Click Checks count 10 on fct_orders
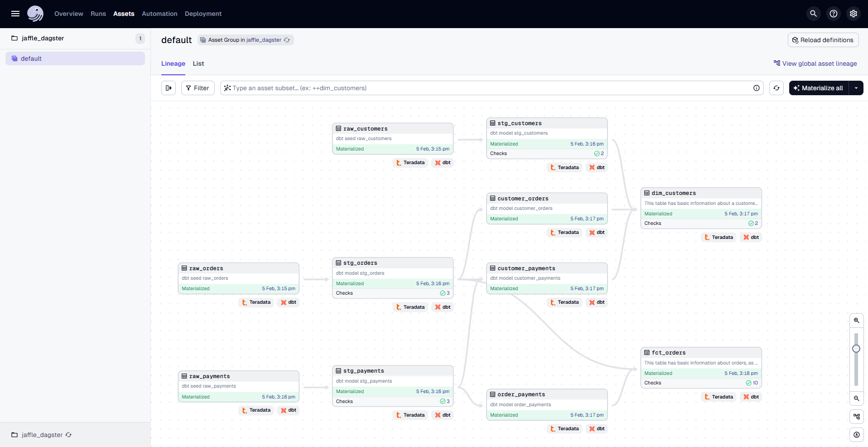 (752, 383)
